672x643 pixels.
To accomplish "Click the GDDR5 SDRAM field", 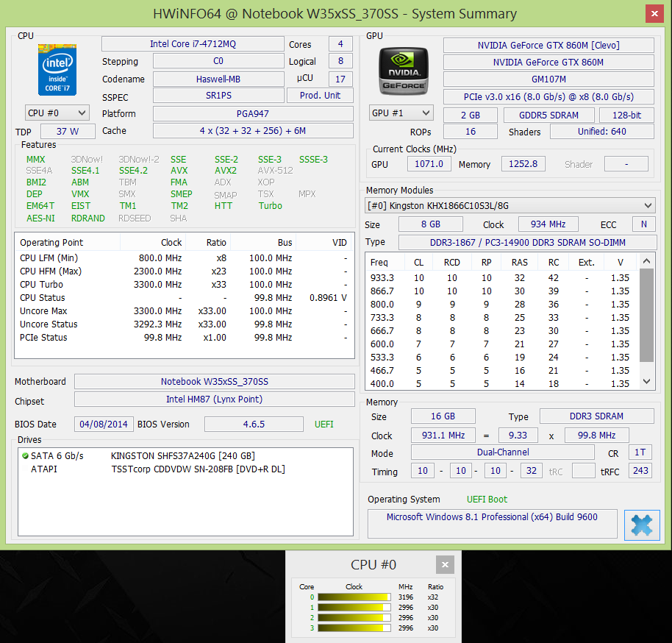I will pos(549,116).
